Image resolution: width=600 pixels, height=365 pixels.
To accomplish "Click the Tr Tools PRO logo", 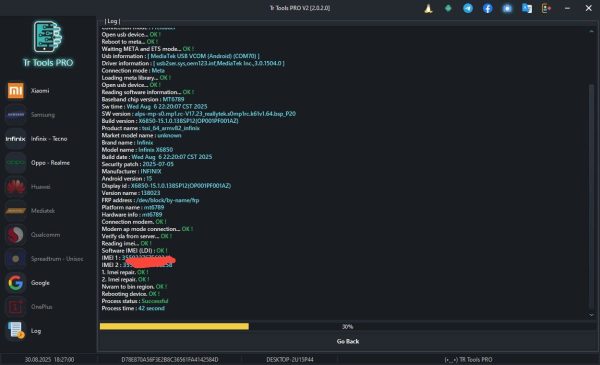I will [48, 44].
